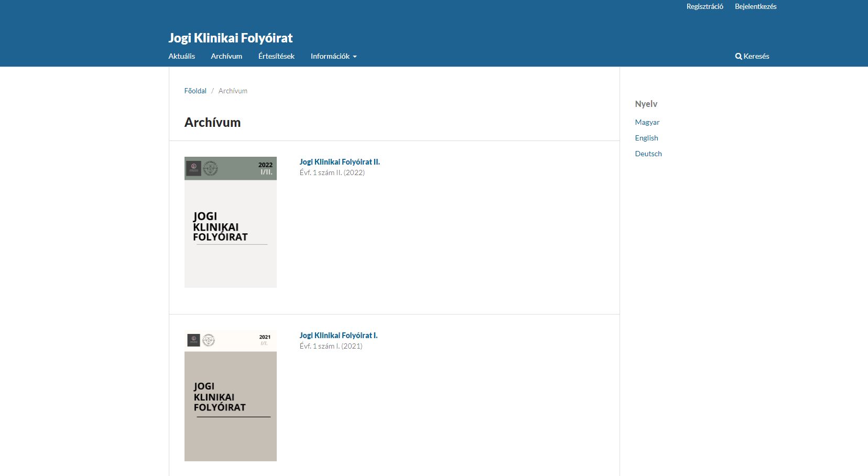Open the Jogi Klinikai Folyóirat I. issue link
868x476 pixels.
tap(338, 336)
